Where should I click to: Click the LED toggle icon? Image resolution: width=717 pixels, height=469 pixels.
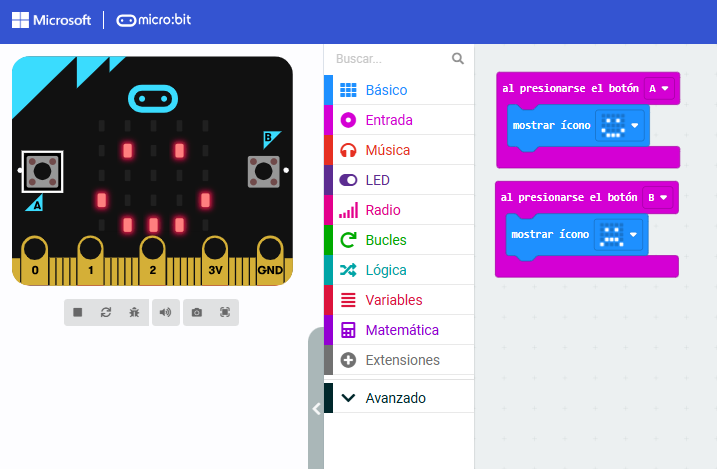(x=348, y=180)
